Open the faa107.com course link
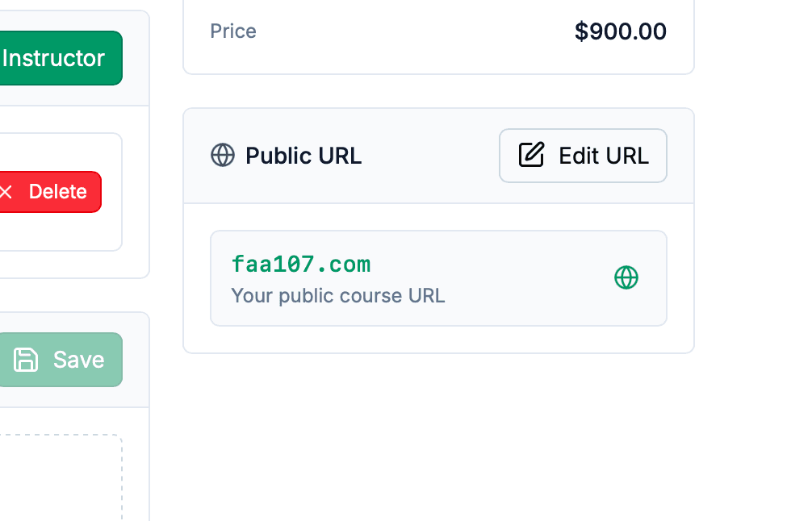This screenshot has width=812, height=521. pyautogui.click(x=300, y=264)
